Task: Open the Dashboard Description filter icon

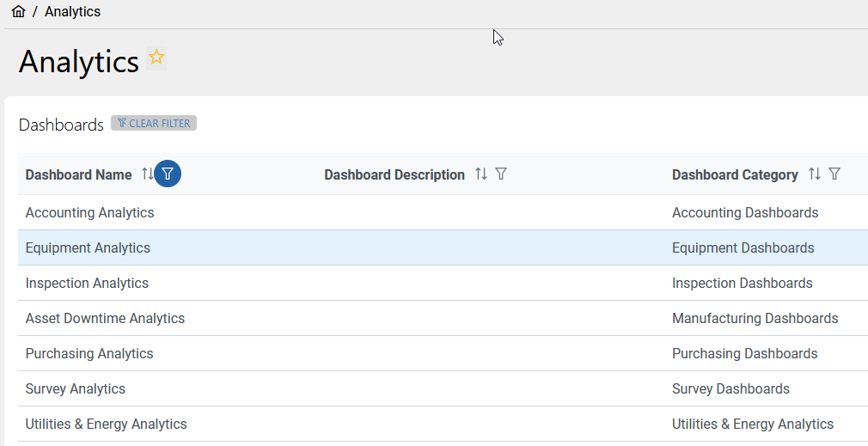Action: (x=501, y=174)
